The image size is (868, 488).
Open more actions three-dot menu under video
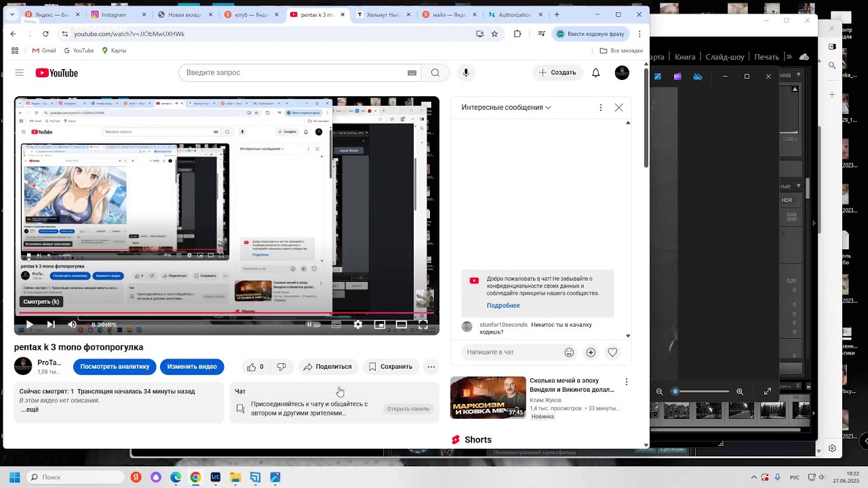(431, 367)
